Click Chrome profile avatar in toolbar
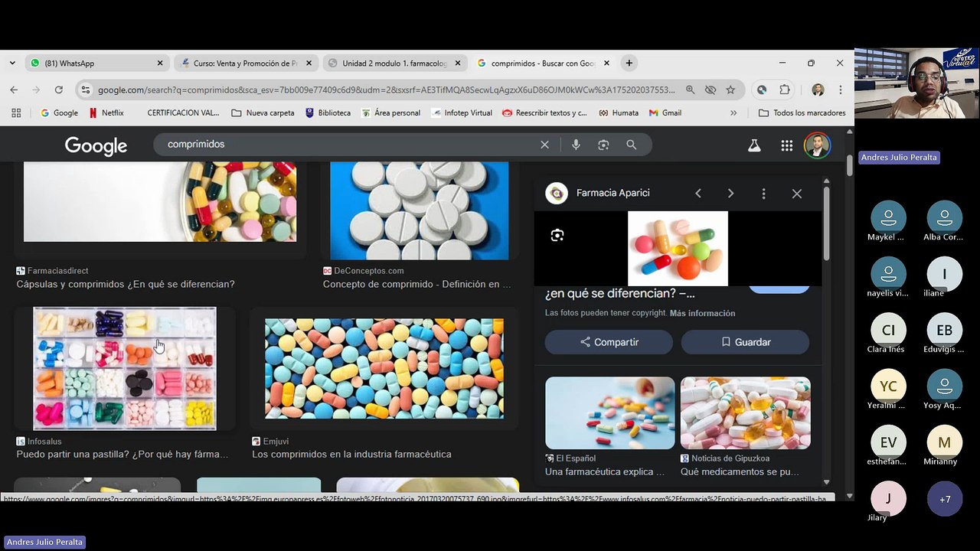Screen dimensions: 980x551 click(x=818, y=90)
